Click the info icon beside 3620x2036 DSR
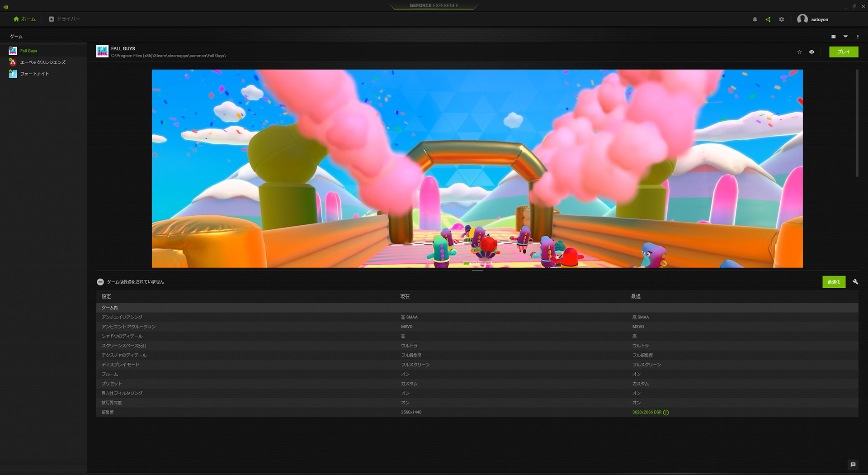The height and width of the screenshot is (475, 868). [666, 413]
